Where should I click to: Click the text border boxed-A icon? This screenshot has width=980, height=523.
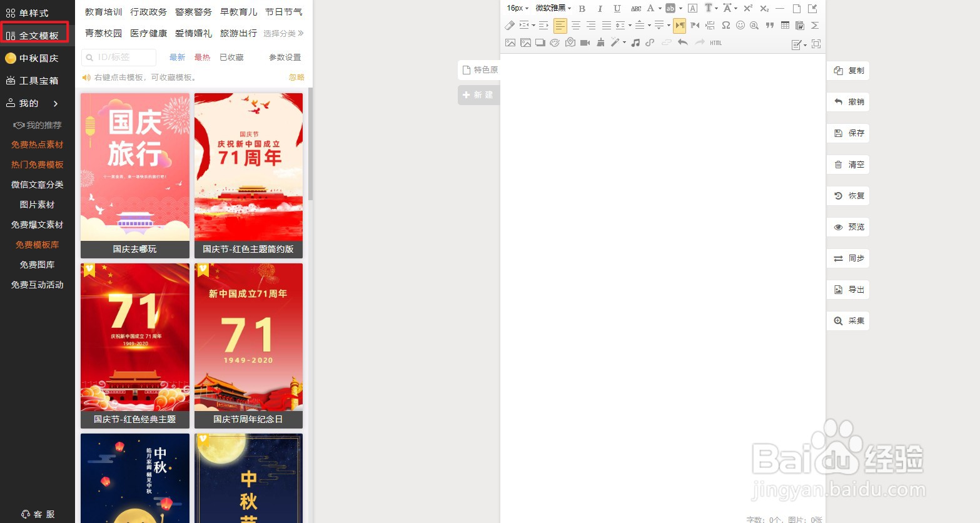pyautogui.click(x=692, y=8)
